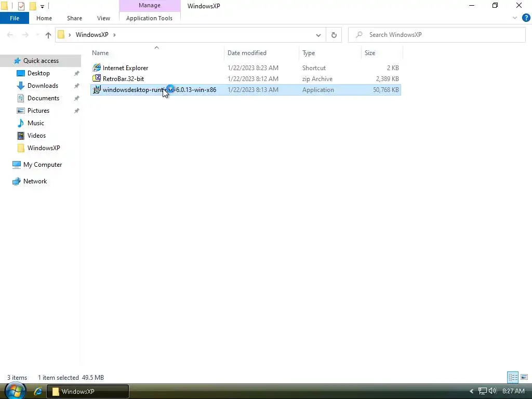532x399 pixels.
Task: Expand the ribbon with the chevron
Action: click(515, 18)
